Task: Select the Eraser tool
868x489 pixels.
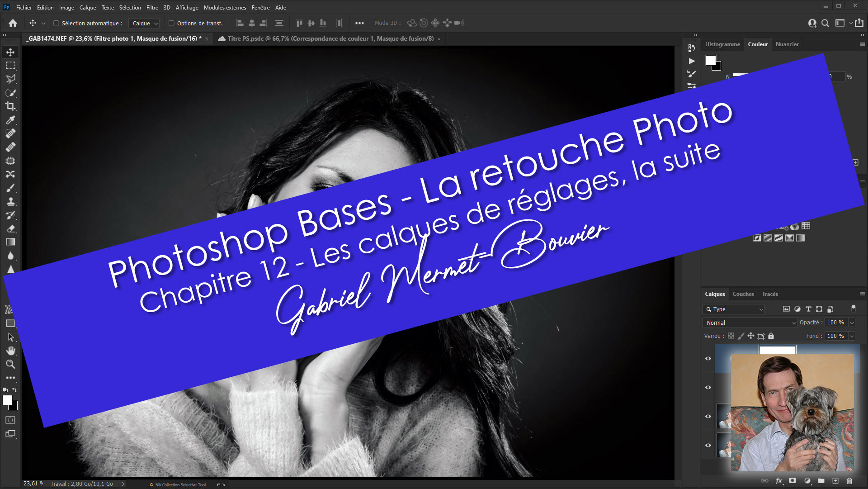Action: click(10, 229)
